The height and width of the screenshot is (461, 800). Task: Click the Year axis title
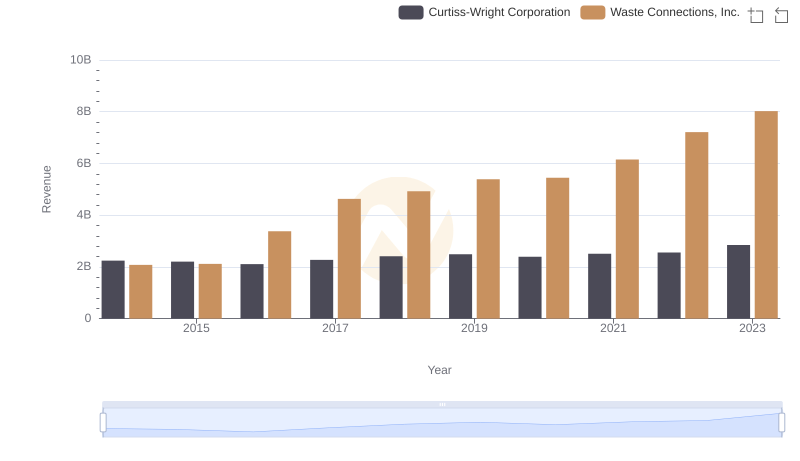coord(439,370)
